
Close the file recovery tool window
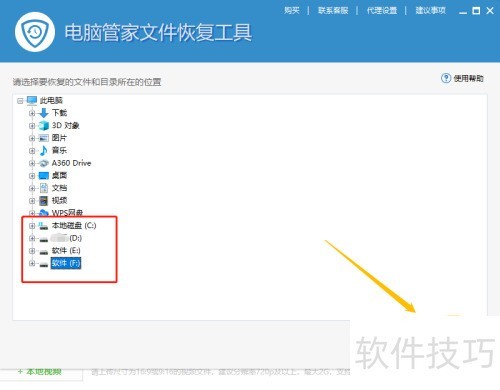click(x=490, y=11)
